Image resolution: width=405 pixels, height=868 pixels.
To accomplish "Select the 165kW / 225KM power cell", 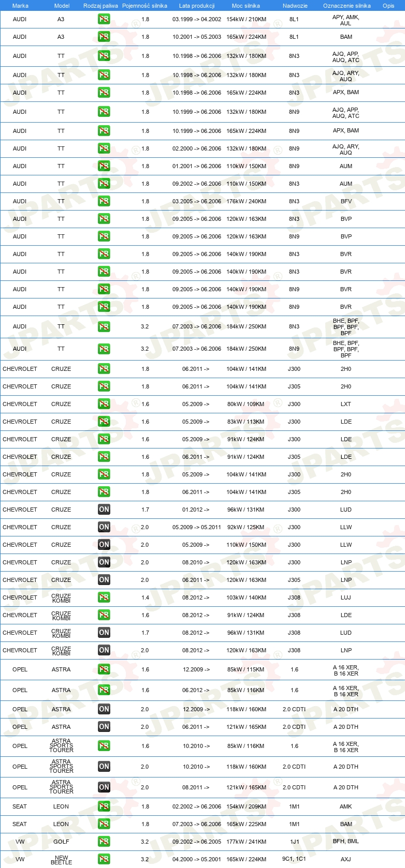I will pyautogui.click(x=247, y=824).
